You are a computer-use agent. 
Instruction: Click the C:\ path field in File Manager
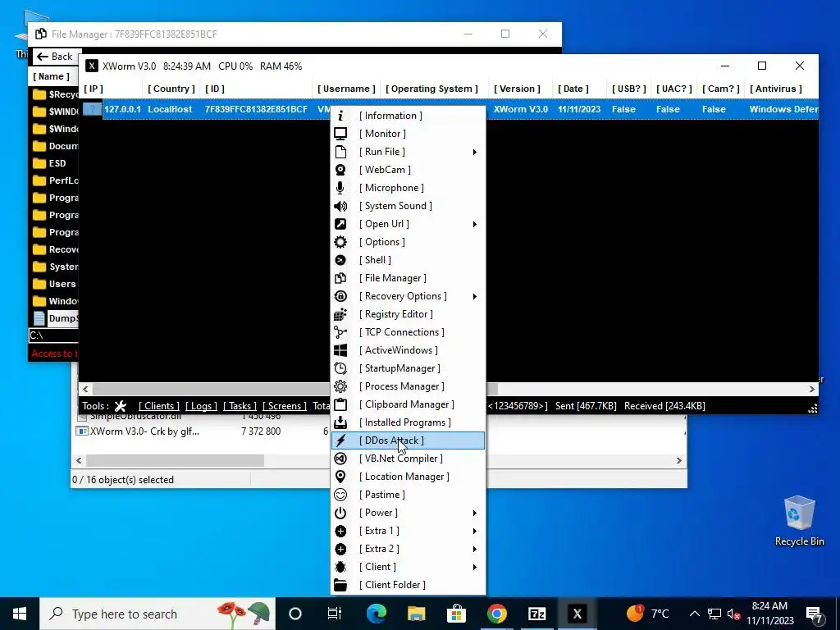53,336
